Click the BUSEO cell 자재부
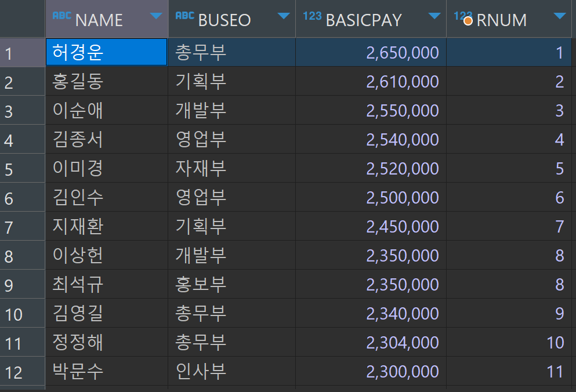 (x=232, y=169)
